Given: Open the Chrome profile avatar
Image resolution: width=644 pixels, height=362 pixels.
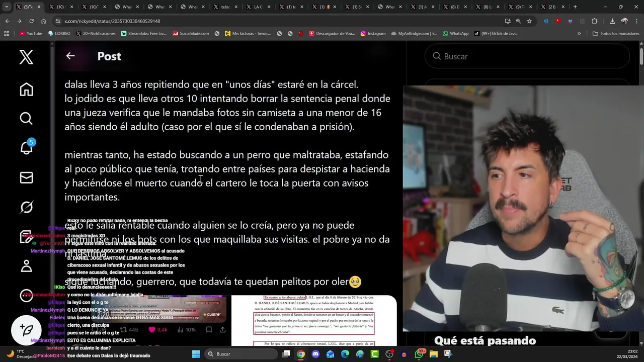Looking at the screenshot, I should (624, 21).
